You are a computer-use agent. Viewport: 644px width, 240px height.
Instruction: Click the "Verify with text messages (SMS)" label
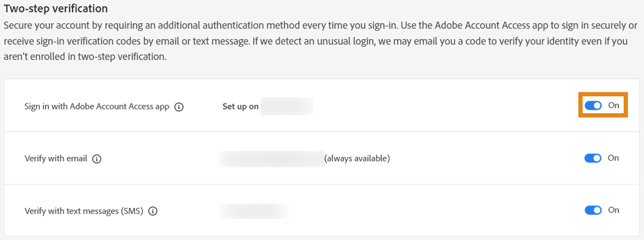click(84, 211)
